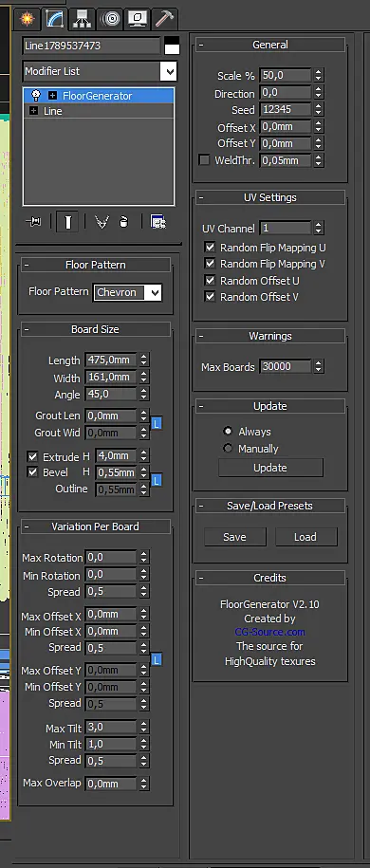Screen dimensions: 370x868
Task: Click the Pin Stack icon
Action: [33, 222]
